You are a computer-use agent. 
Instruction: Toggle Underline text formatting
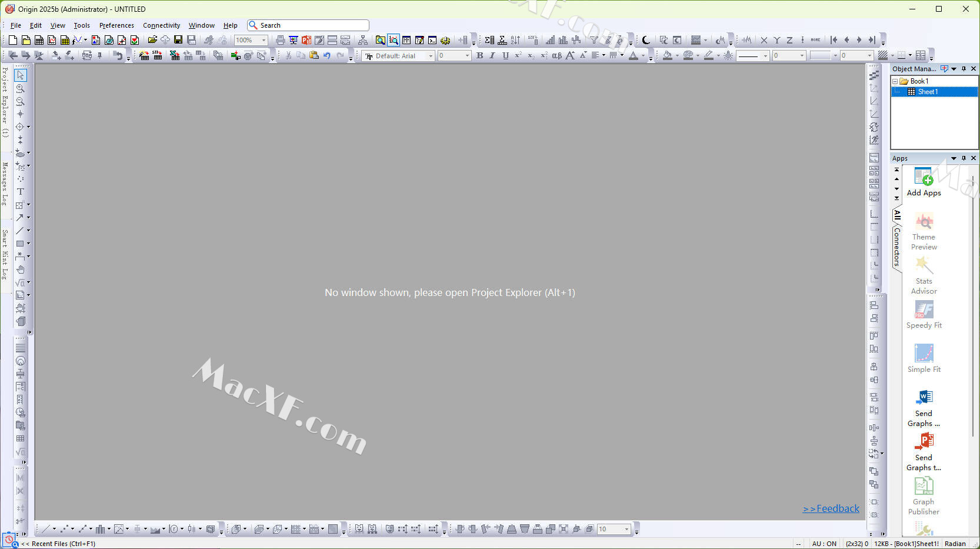505,55
